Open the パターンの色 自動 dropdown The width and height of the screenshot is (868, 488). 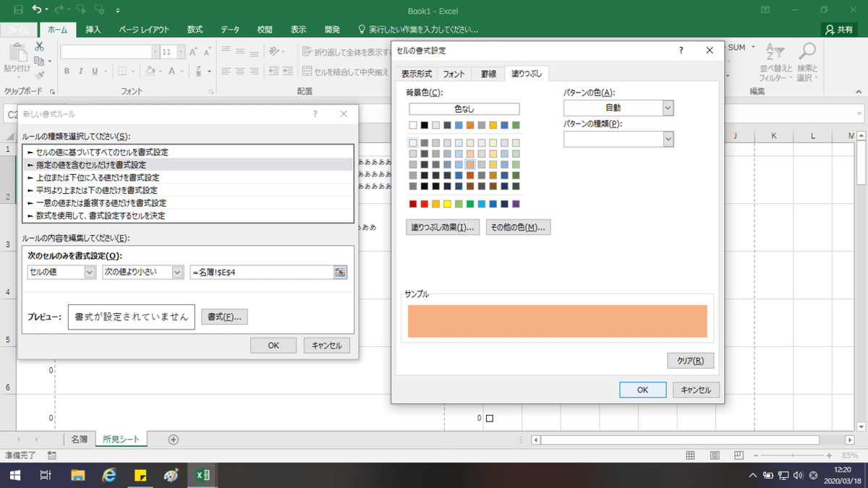[668, 107]
